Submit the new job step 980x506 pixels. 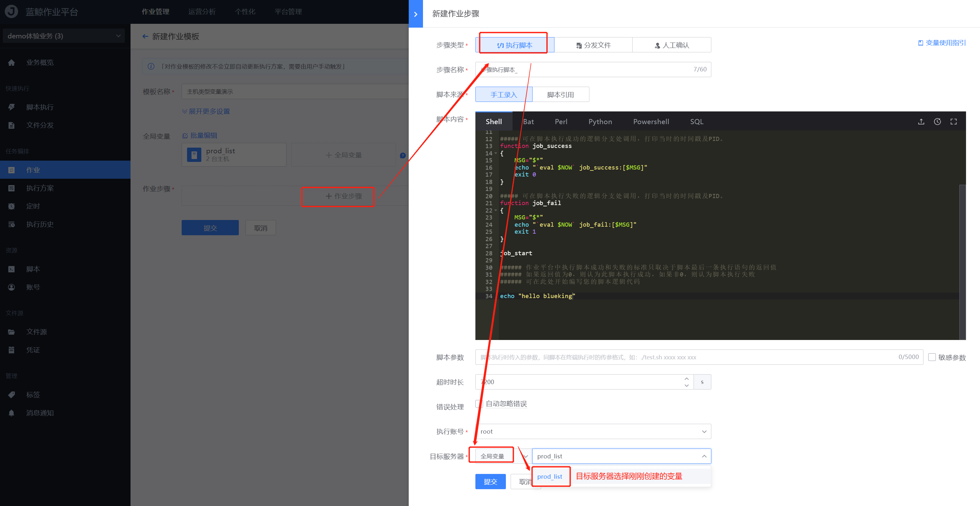click(490, 482)
